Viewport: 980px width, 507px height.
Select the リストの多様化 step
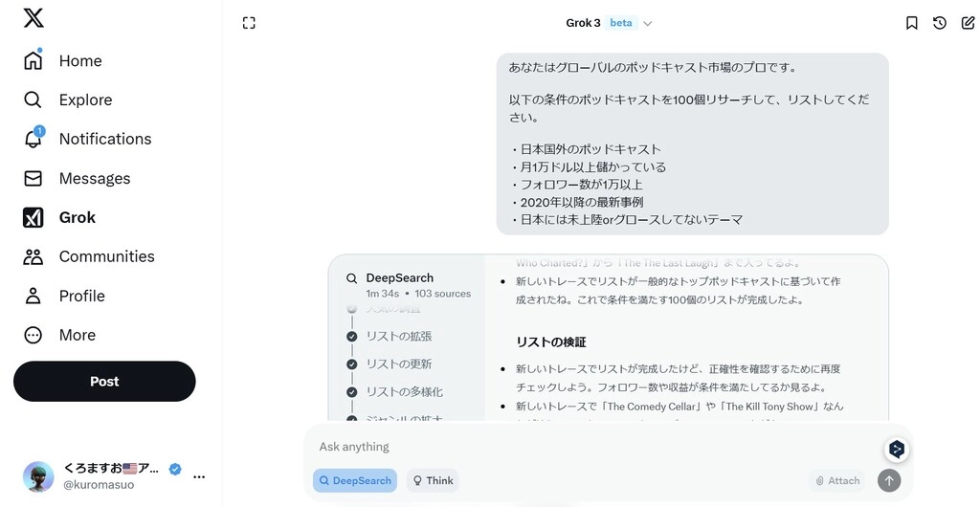click(x=405, y=392)
